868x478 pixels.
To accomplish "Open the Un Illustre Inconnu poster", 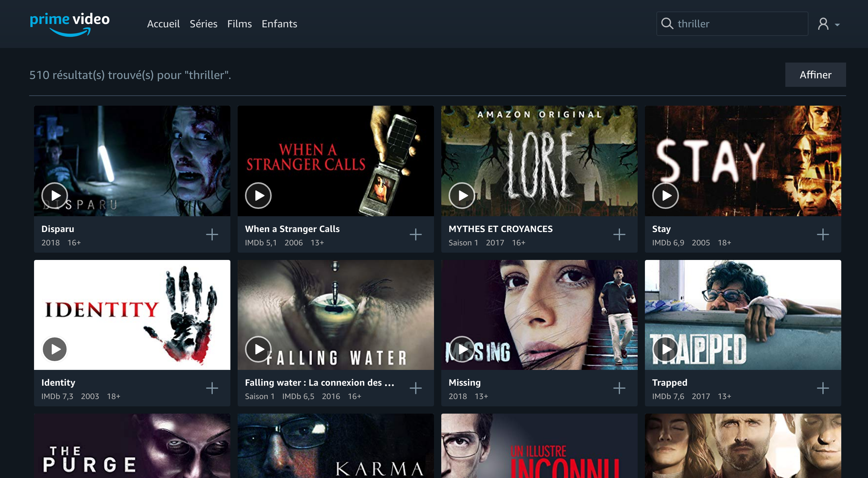I will click(x=539, y=446).
